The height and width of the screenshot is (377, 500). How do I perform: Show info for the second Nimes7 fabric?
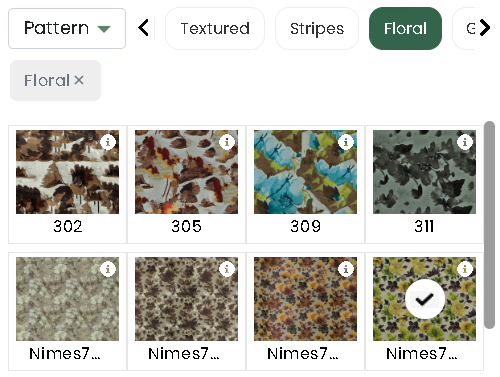click(x=227, y=269)
